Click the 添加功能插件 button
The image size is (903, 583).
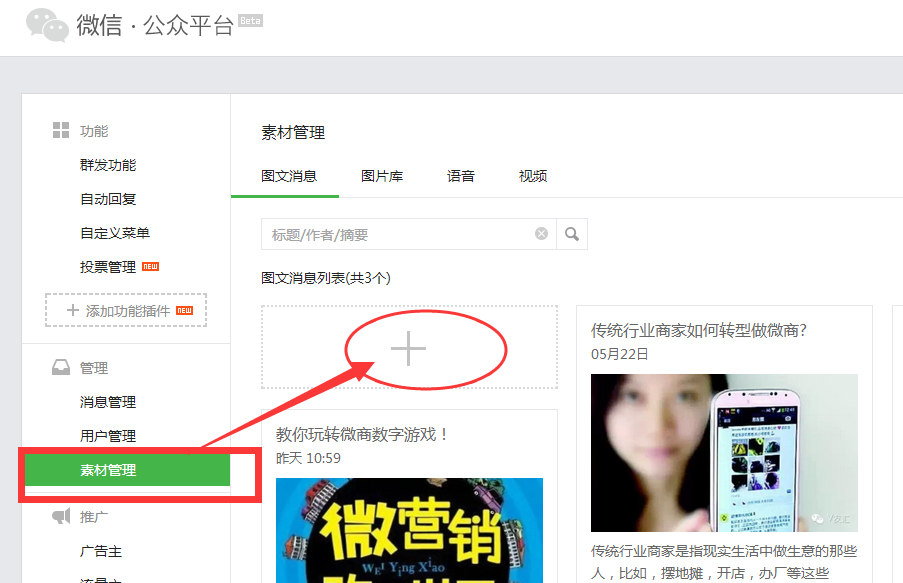[126, 311]
